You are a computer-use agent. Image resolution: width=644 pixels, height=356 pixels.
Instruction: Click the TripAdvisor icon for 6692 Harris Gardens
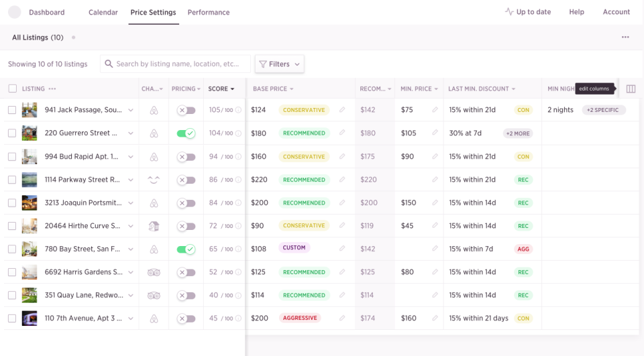tap(154, 272)
